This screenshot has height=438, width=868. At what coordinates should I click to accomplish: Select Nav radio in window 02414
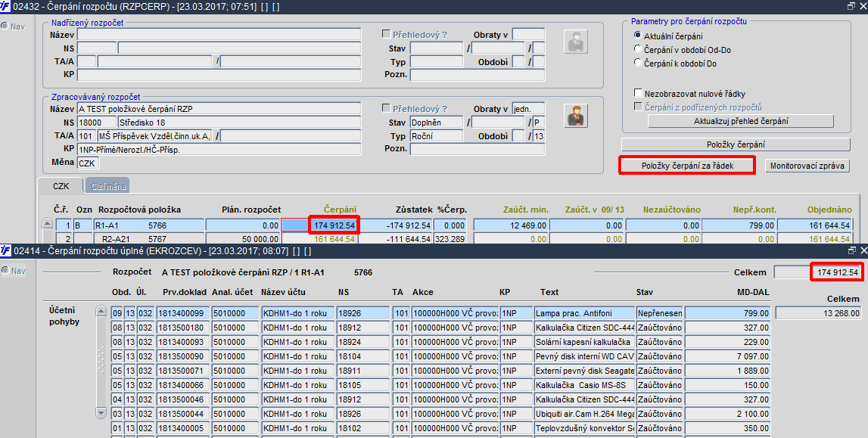(5, 270)
